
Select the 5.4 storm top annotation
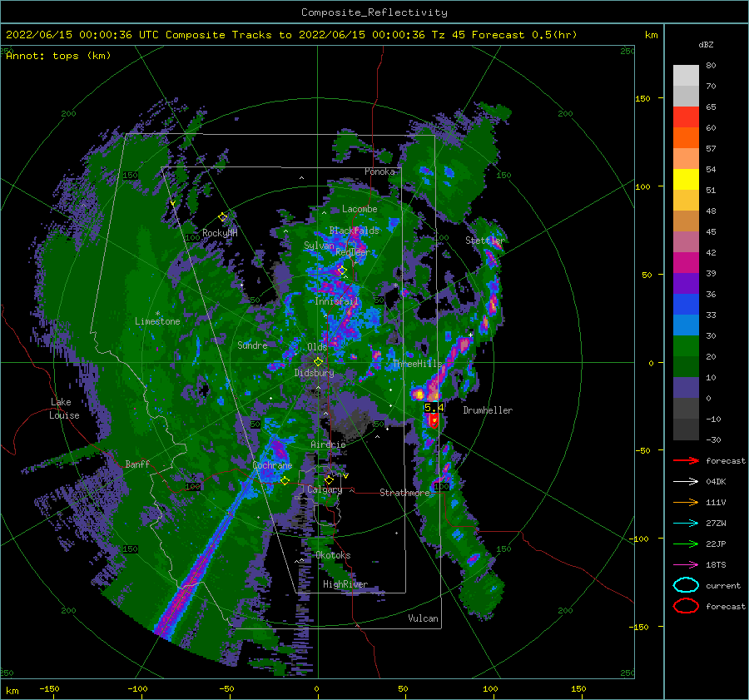434,408
